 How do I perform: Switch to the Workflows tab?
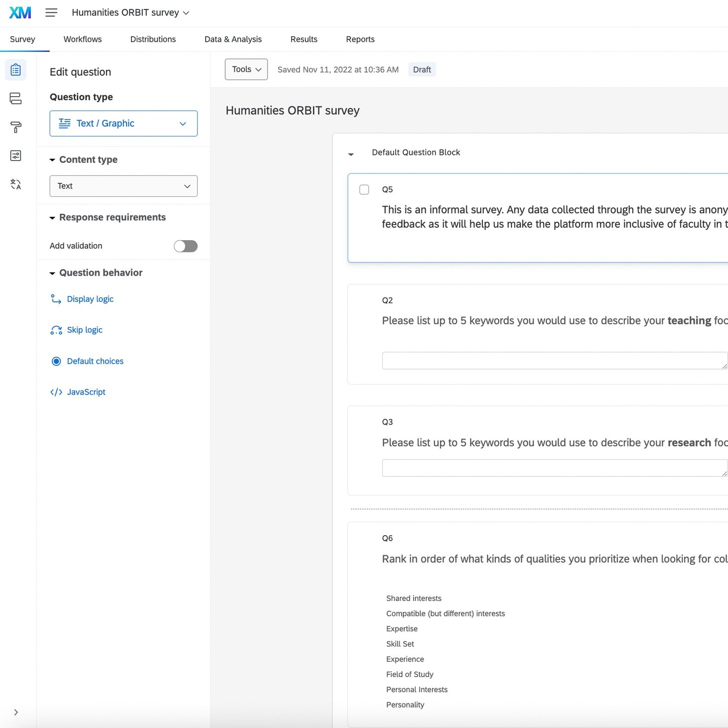[x=83, y=39]
